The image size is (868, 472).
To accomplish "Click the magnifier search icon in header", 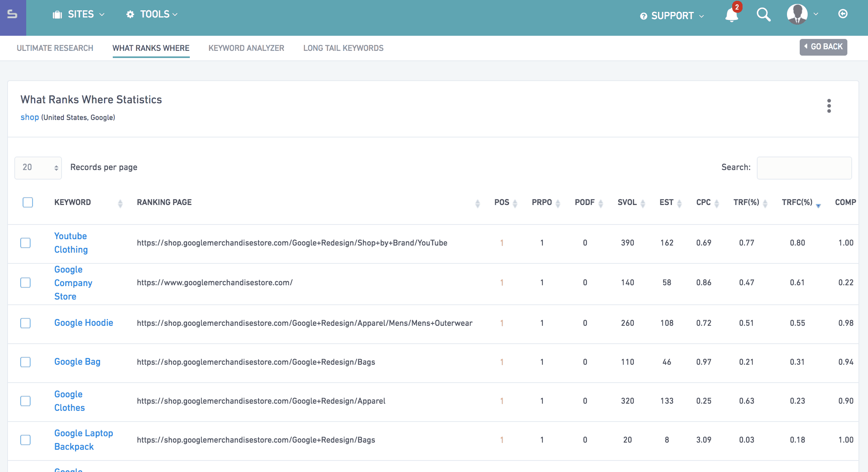I will [763, 15].
